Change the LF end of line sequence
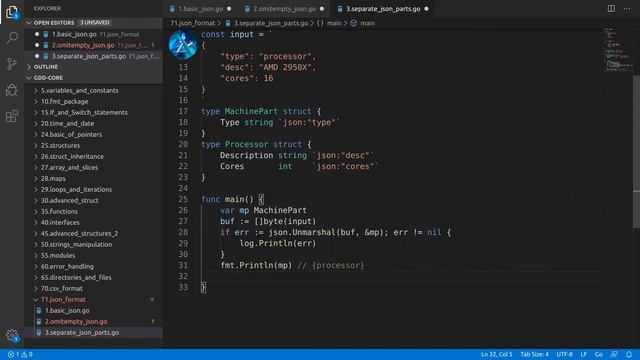Image resolution: width=640 pixels, height=360 pixels. [584, 354]
